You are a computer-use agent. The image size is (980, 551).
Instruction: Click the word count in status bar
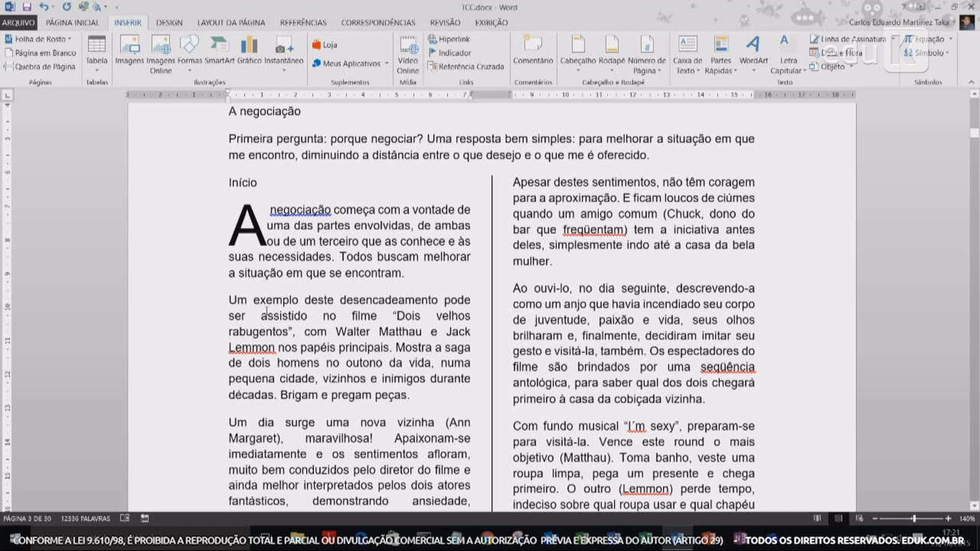click(x=85, y=518)
